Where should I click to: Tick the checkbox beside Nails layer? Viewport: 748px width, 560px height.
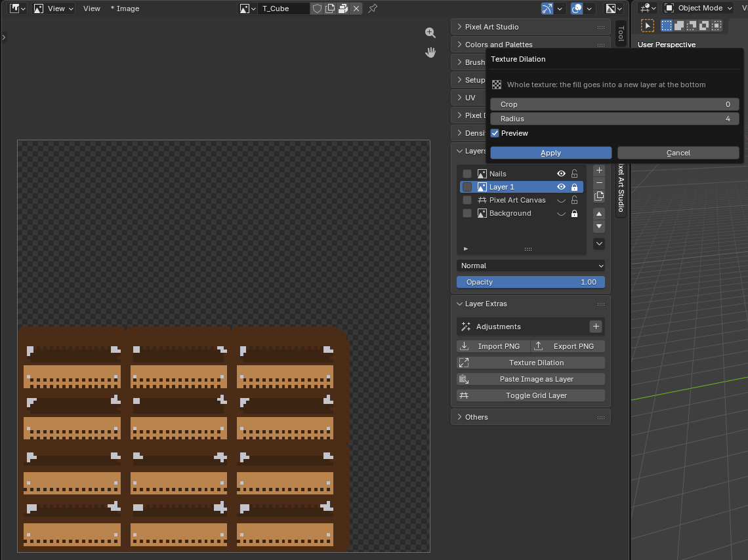tap(467, 174)
